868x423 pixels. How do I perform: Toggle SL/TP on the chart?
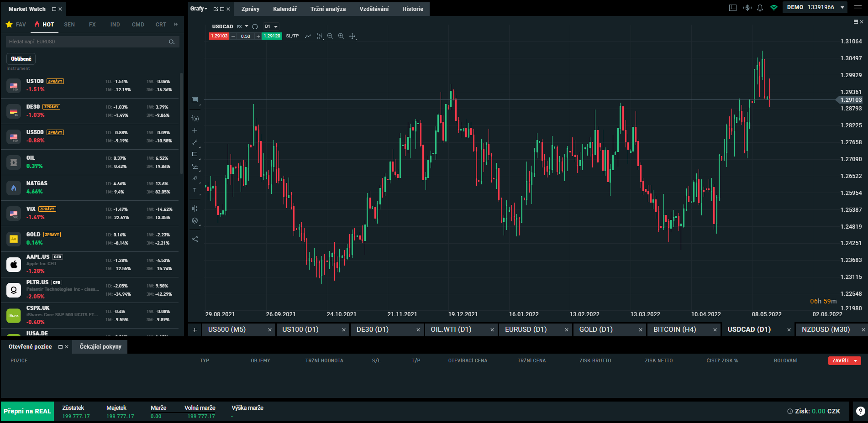292,36
